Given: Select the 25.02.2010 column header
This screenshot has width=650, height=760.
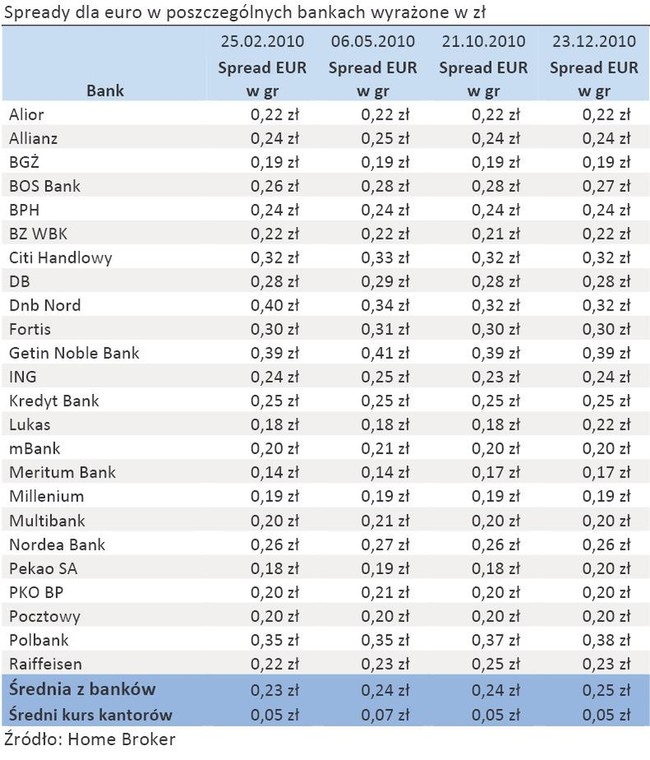Looking at the screenshot, I should [x=262, y=65].
